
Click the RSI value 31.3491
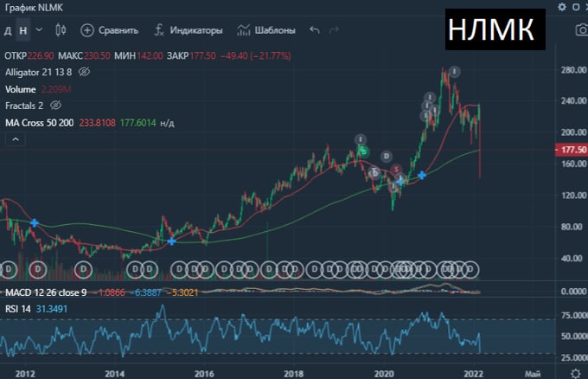point(52,309)
